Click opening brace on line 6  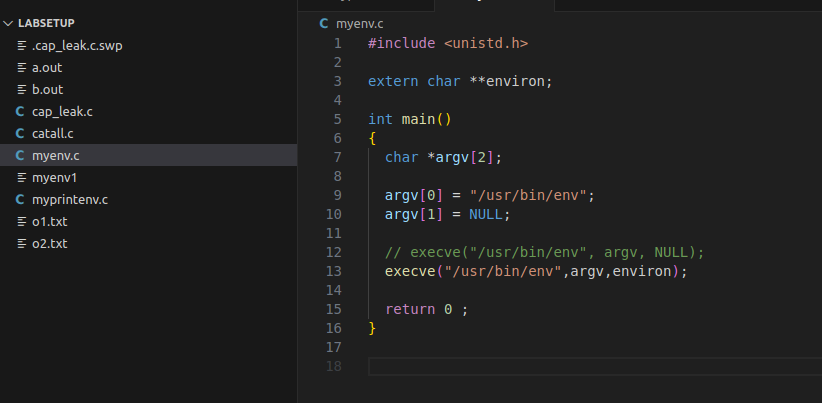[x=372, y=138]
